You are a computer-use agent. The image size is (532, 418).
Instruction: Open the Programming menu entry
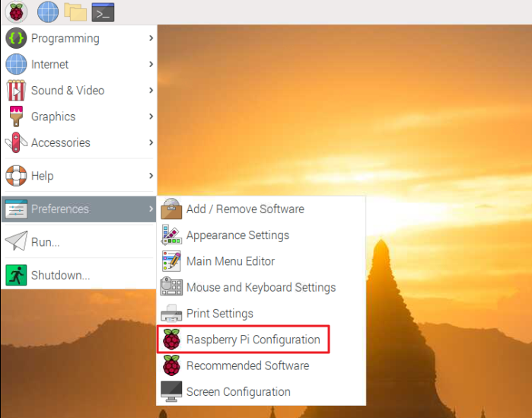pyautogui.click(x=78, y=38)
